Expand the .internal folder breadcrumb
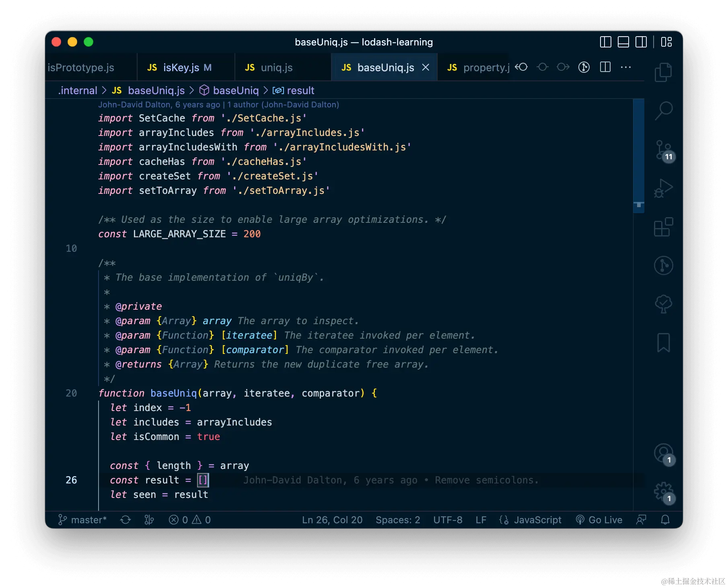This screenshot has width=728, height=588. pos(78,90)
